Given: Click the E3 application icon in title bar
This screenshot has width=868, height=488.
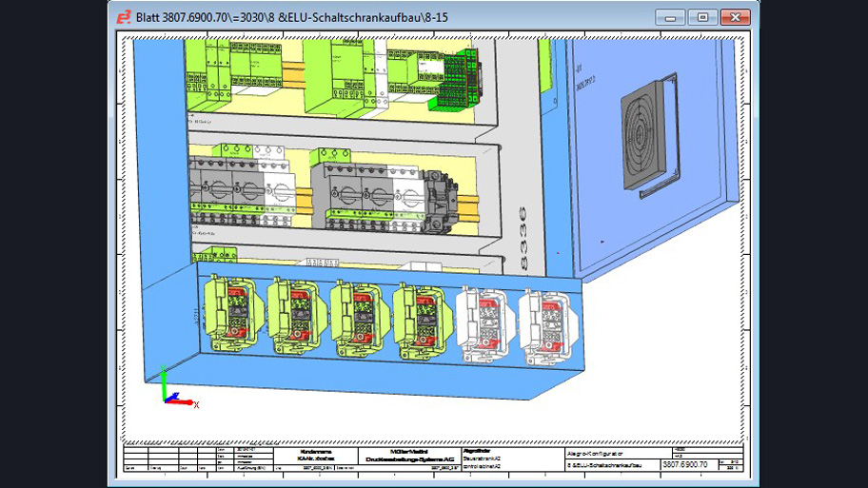Looking at the screenshot, I should pos(124,17).
